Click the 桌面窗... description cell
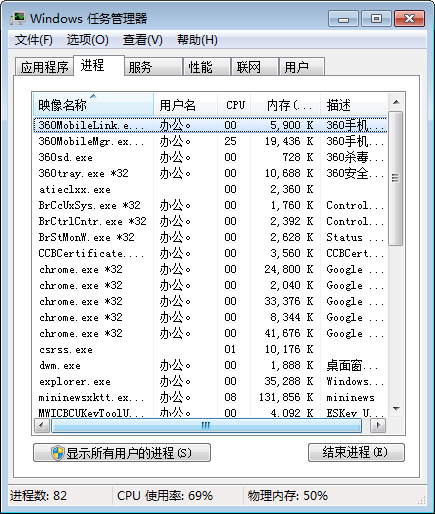 click(x=352, y=366)
